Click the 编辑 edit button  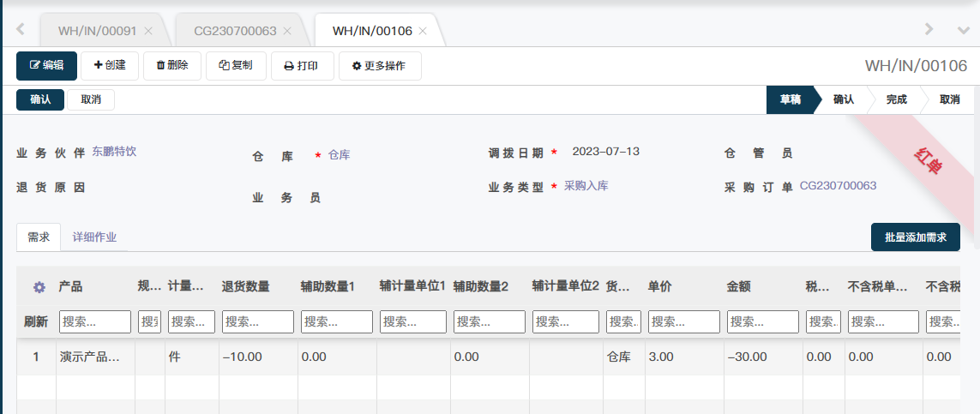tap(46, 65)
